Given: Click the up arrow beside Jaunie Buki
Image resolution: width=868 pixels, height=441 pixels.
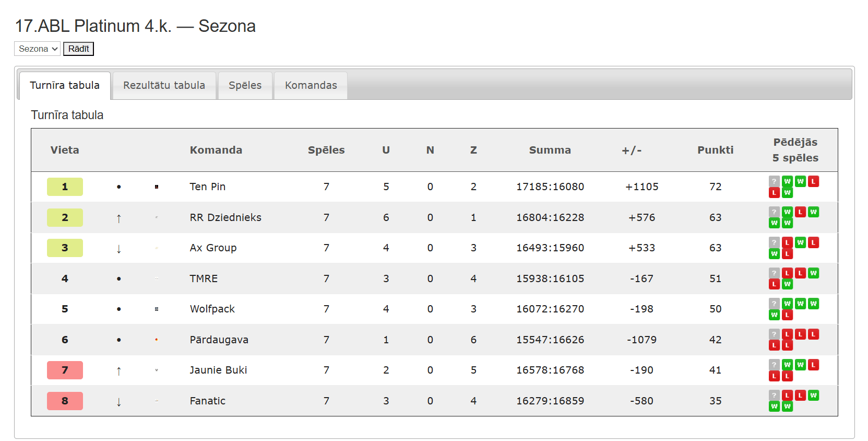Looking at the screenshot, I should (x=119, y=371).
